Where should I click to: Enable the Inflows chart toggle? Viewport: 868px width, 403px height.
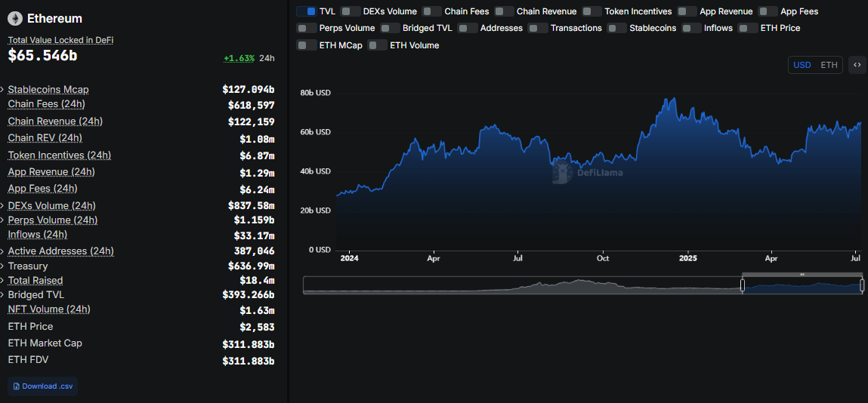click(691, 28)
